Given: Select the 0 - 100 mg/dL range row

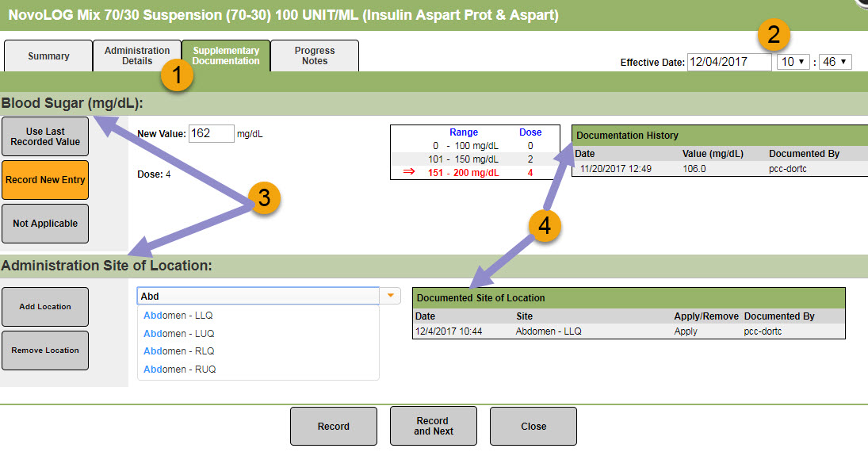Looking at the screenshot, I should click(475, 146).
